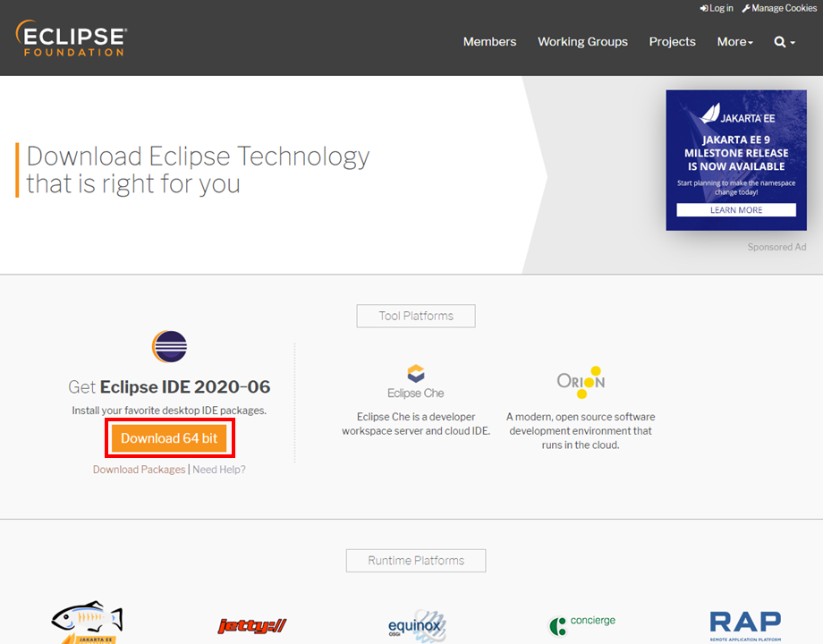Click the Equinox logo
The width and height of the screenshot is (823, 644).
(417, 625)
